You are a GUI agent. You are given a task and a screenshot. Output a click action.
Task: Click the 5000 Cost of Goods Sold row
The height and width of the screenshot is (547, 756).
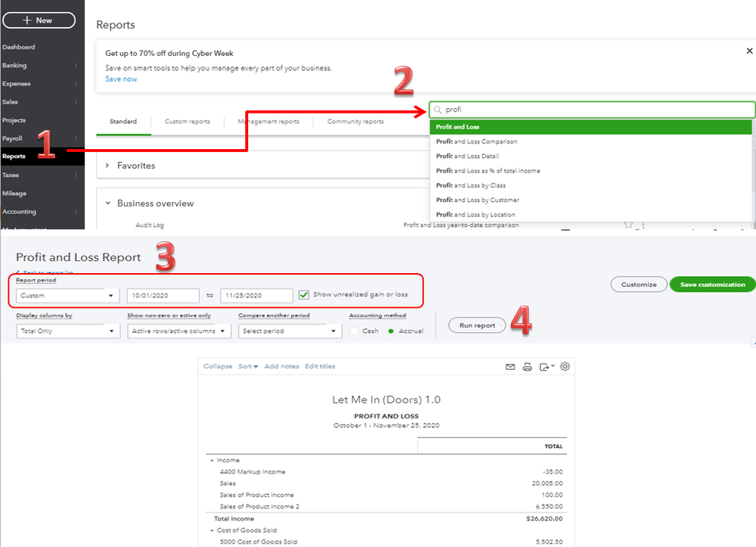click(386, 542)
